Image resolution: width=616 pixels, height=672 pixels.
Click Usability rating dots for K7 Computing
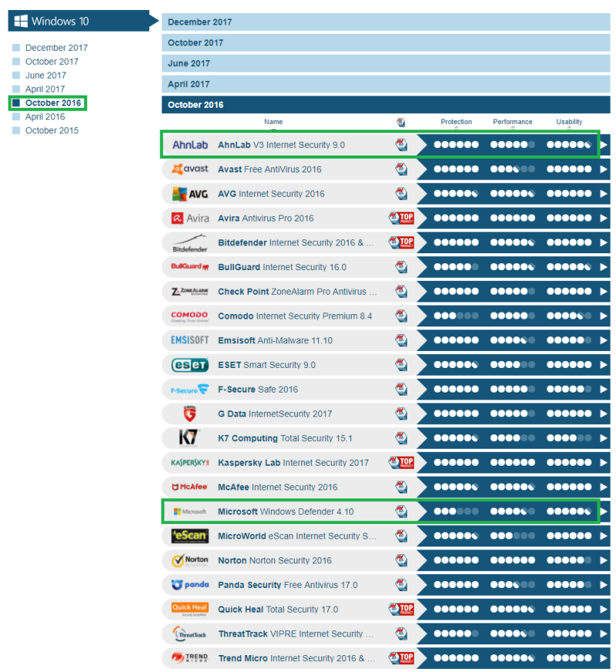point(569,438)
